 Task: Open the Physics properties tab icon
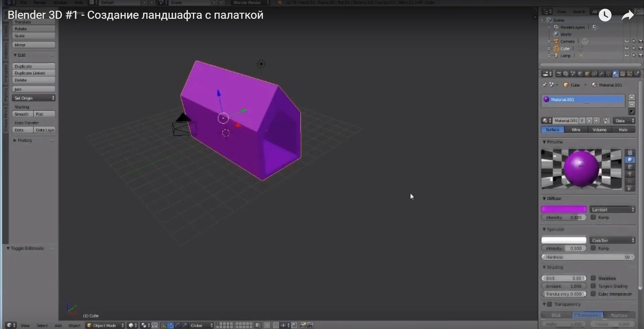click(x=637, y=74)
